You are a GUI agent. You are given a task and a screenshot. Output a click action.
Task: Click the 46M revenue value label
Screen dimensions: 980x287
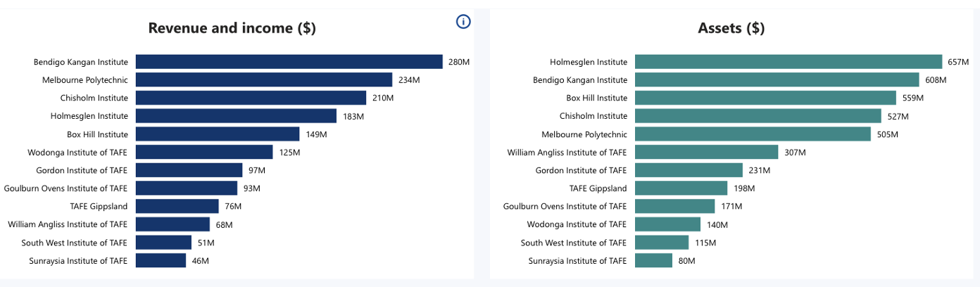tap(201, 260)
